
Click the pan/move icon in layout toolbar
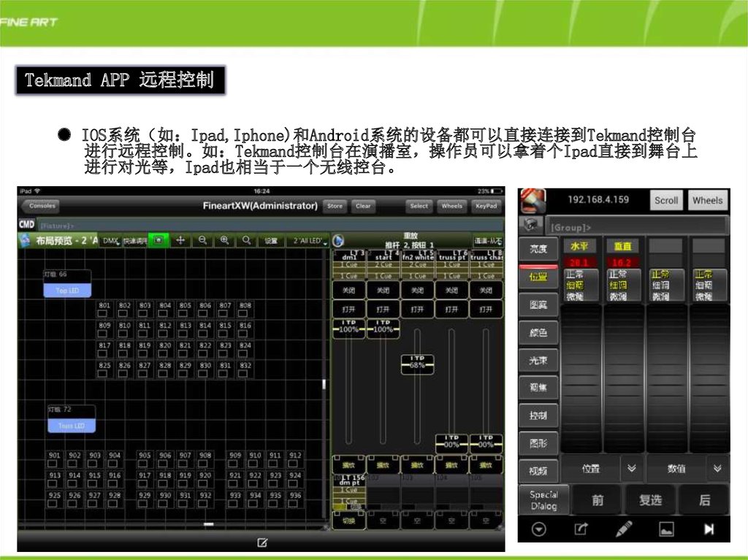click(180, 240)
